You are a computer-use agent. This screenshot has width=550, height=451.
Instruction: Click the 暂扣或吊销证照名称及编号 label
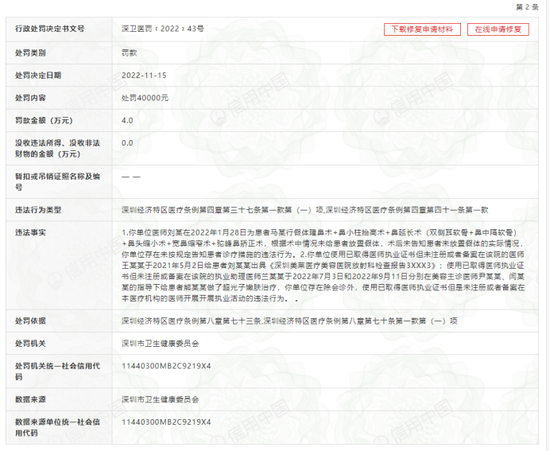click(58, 182)
